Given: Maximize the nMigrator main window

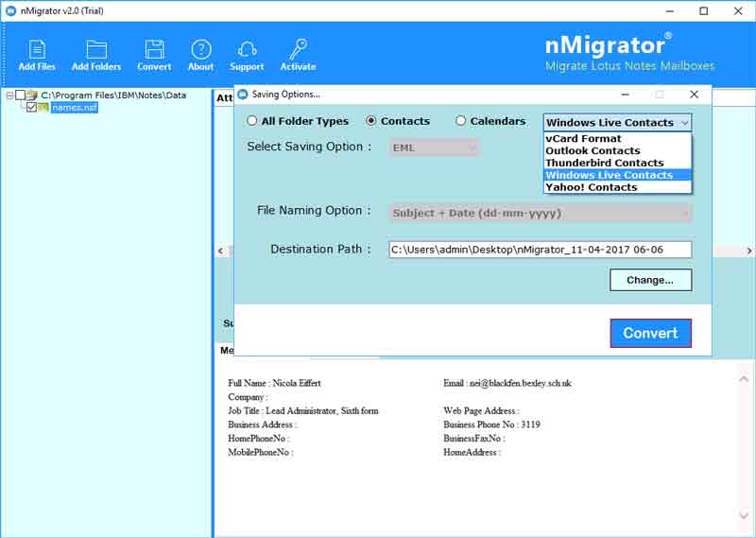Looking at the screenshot, I should pyautogui.click(x=703, y=10).
